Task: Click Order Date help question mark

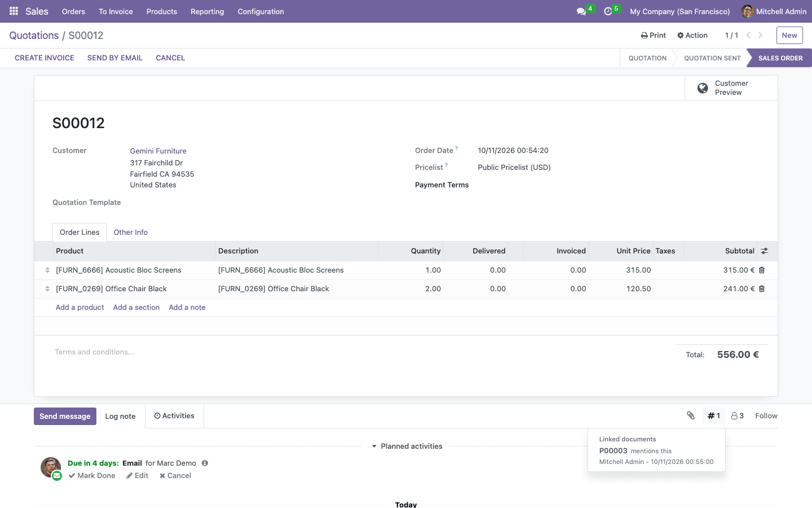Action: point(457,148)
